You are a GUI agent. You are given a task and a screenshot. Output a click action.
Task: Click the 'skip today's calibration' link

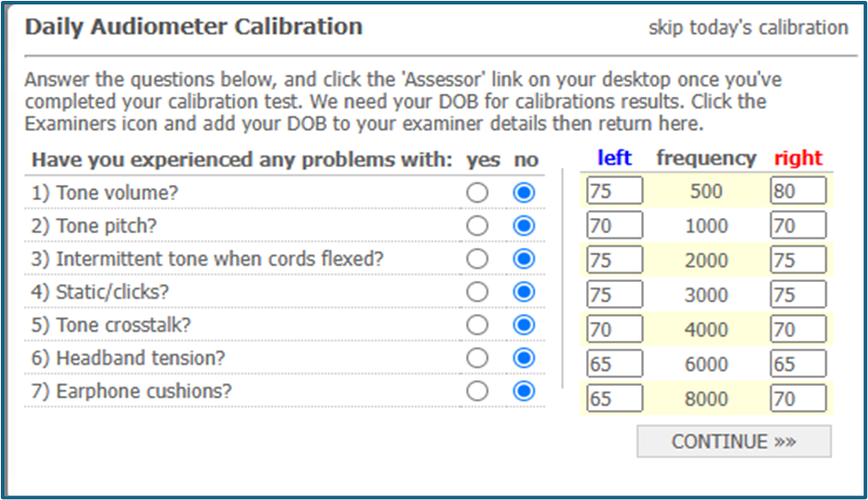(x=748, y=28)
